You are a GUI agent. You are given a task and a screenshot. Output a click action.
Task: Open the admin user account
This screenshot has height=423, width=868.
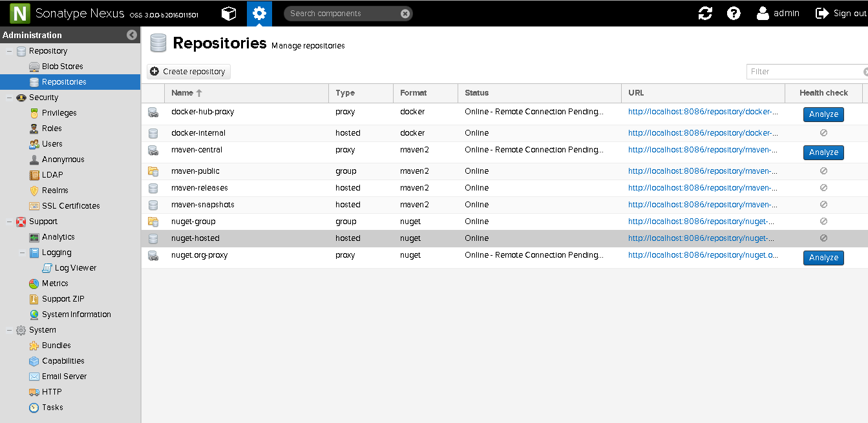pos(778,13)
